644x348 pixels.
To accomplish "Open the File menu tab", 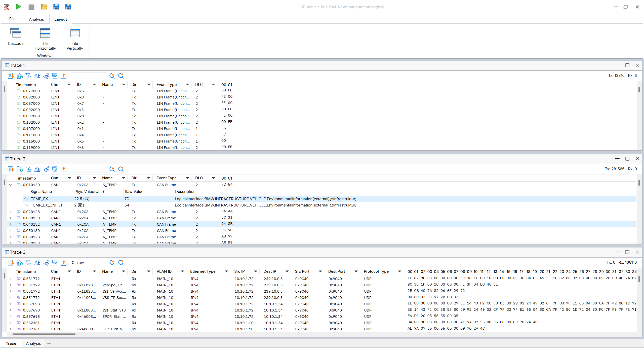I will pos(12,19).
